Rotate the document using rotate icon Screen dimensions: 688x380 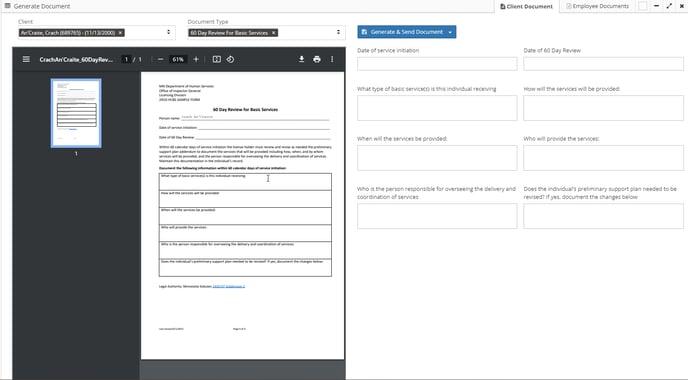pyautogui.click(x=230, y=59)
